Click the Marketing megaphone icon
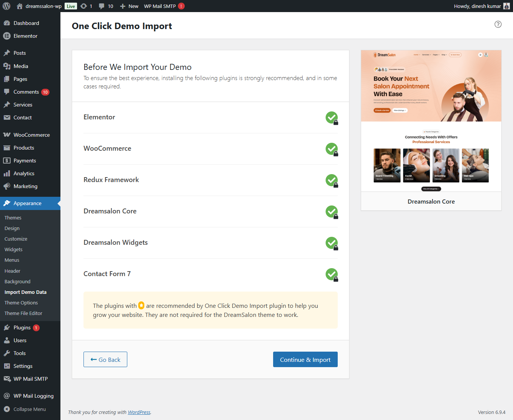Screen dimensions: 513x420 pyautogui.click(x=7, y=186)
